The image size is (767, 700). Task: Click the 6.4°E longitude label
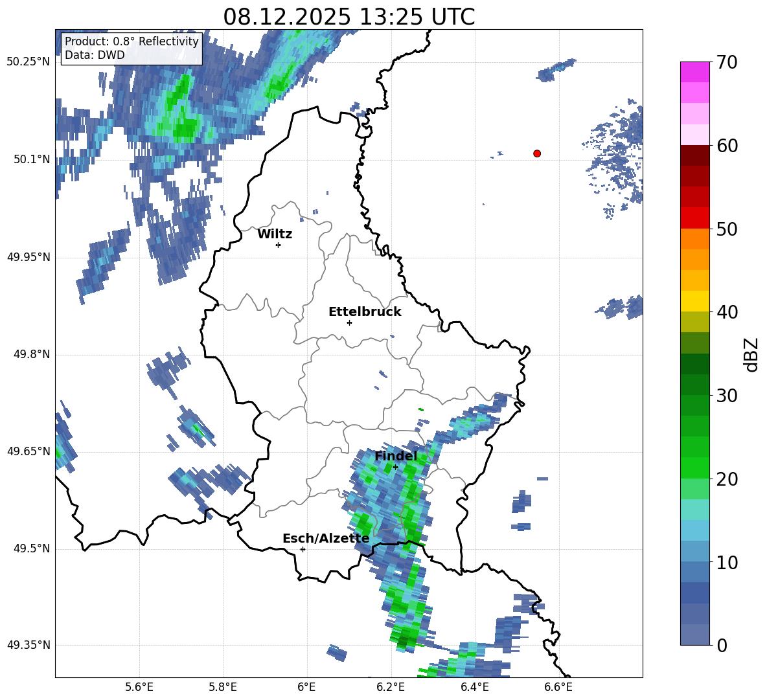pos(474,687)
